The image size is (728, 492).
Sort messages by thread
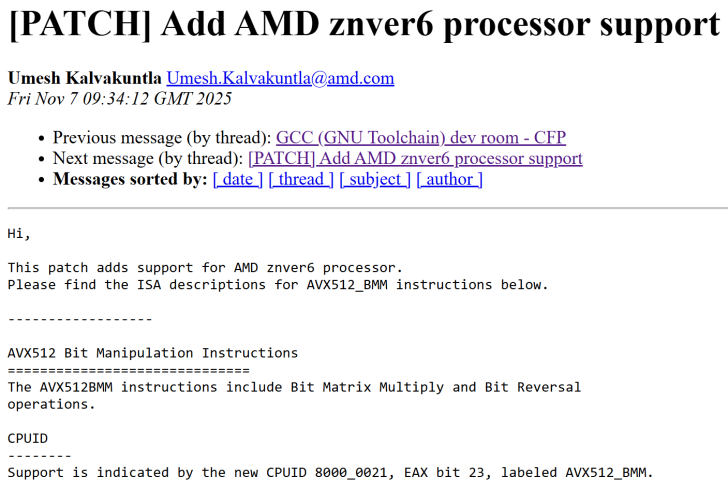coord(301,179)
